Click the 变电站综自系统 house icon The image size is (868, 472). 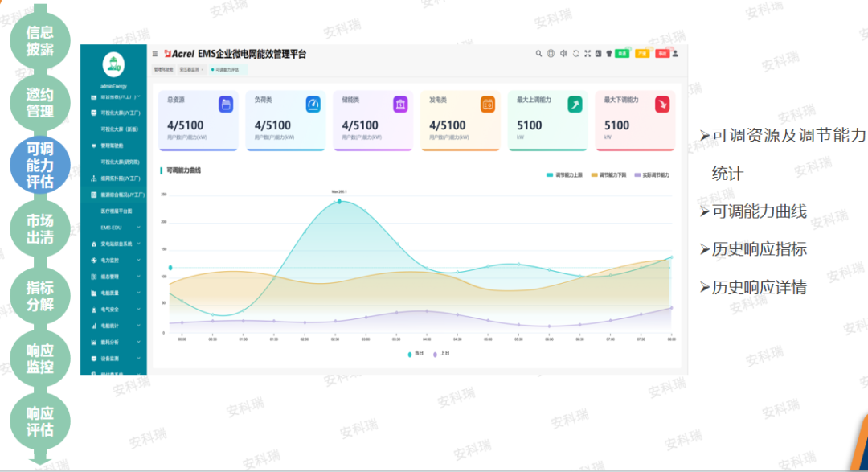pos(93,244)
